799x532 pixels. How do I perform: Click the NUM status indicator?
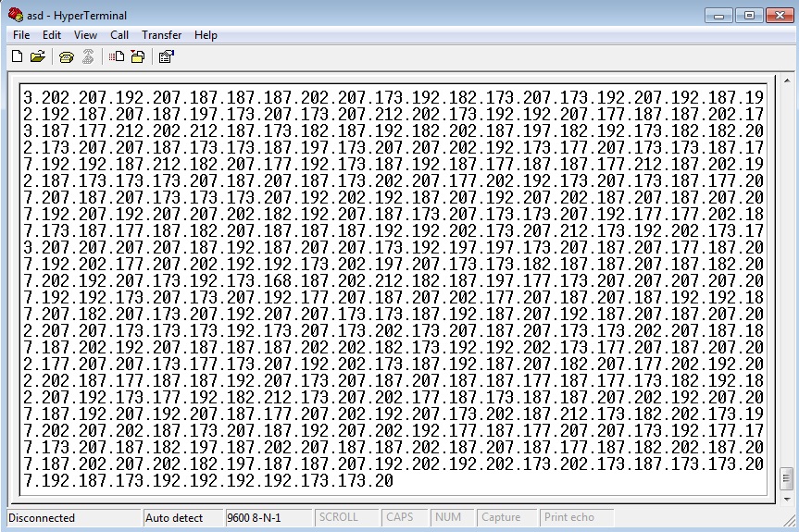[x=453, y=518]
